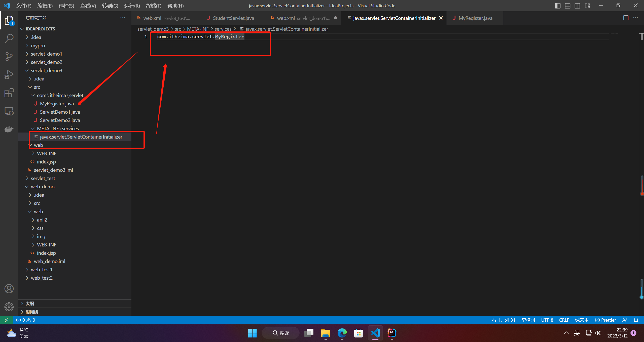
Task: Open Windows Start menu
Action: click(252, 333)
